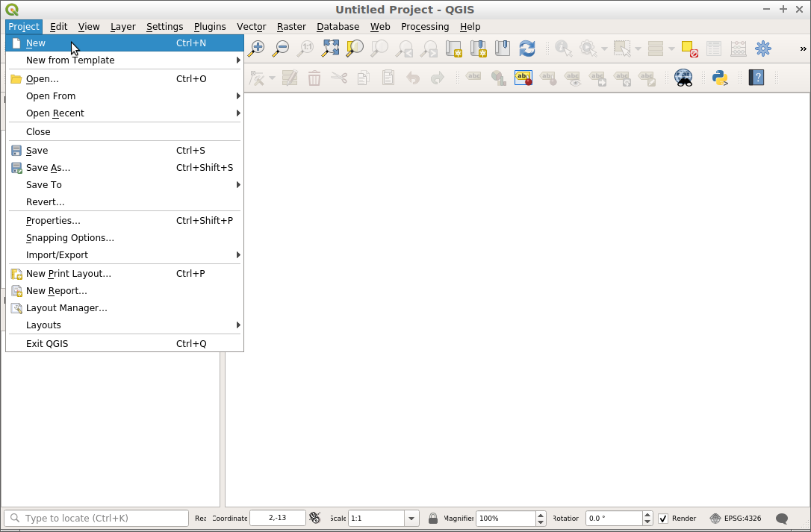Image resolution: width=811 pixels, height=532 pixels.
Task: Click the Deselect Features icon
Action: [689, 48]
